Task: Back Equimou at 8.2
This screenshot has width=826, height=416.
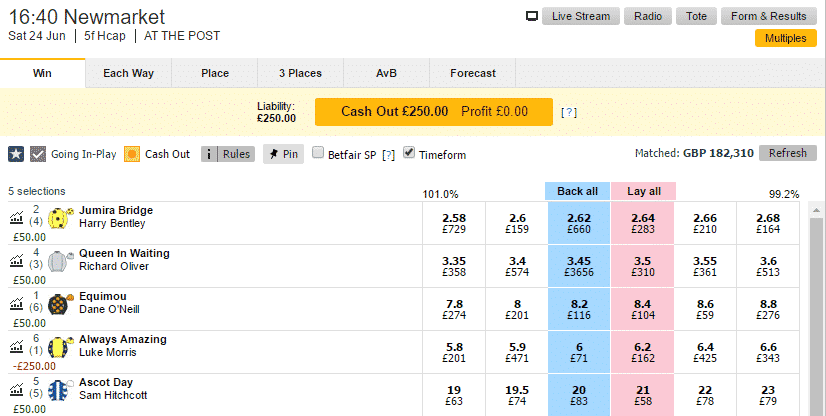Action: coord(579,309)
